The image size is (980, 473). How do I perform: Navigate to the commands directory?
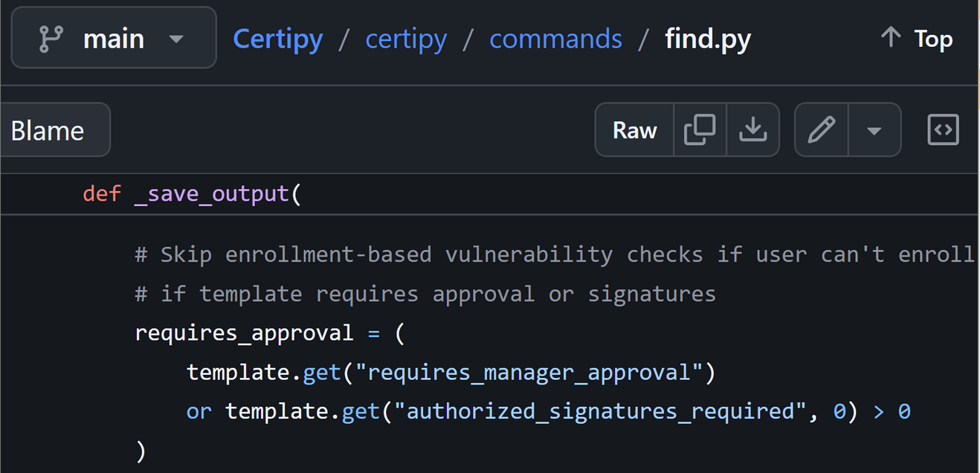(555, 39)
